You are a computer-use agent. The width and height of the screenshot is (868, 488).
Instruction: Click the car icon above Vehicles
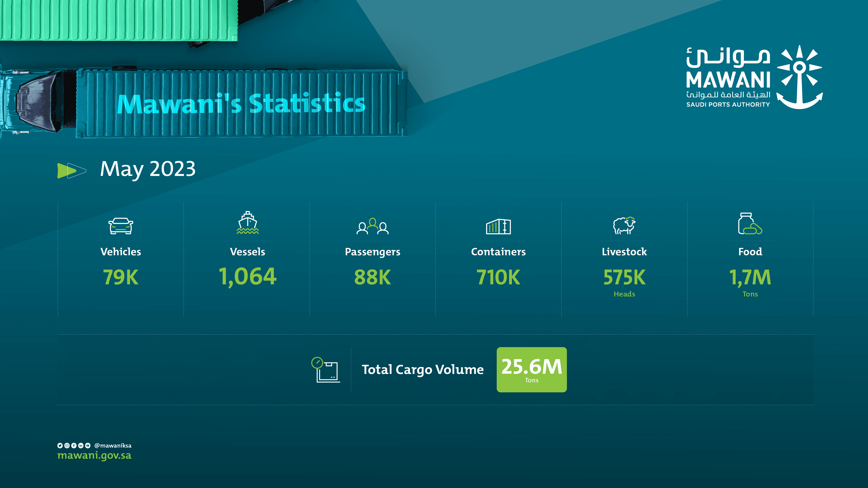pyautogui.click(x=121, y=226)
